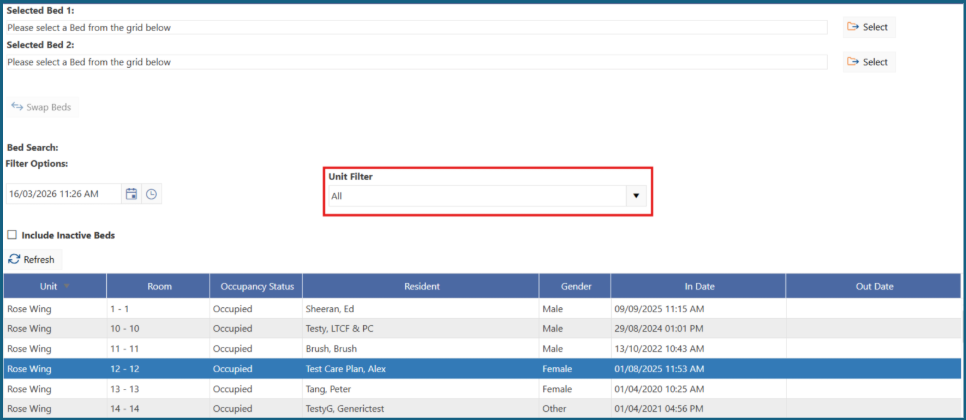Viewport: 966px width, 420px height.
Task: Click the date time filter field
Action: click(63, 194)
